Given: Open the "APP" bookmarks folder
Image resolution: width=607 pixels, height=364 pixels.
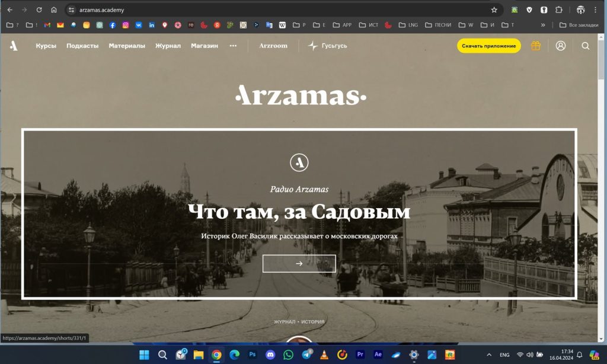Looking at the screenshot, I should click(342, 25).
